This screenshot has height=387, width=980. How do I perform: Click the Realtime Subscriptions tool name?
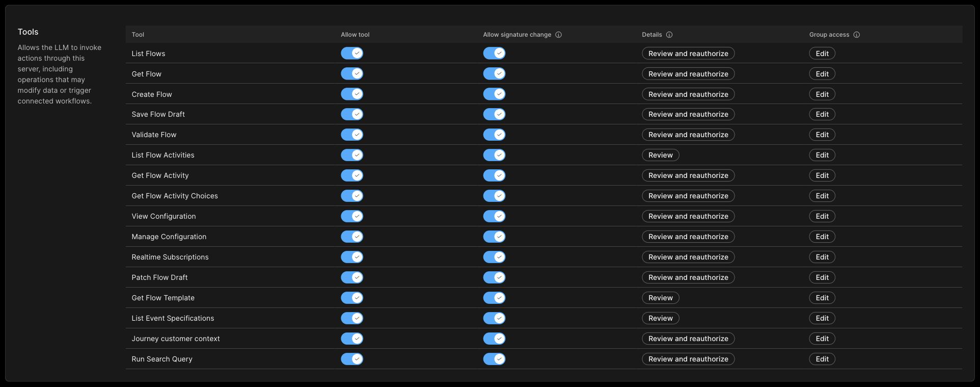(170, 257)
